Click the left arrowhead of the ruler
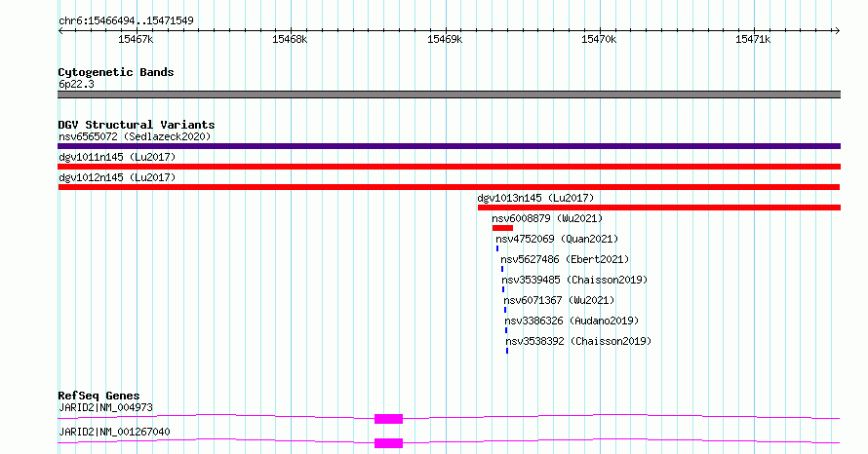Viewport: 868px width, 454px height. coord(60,31)
